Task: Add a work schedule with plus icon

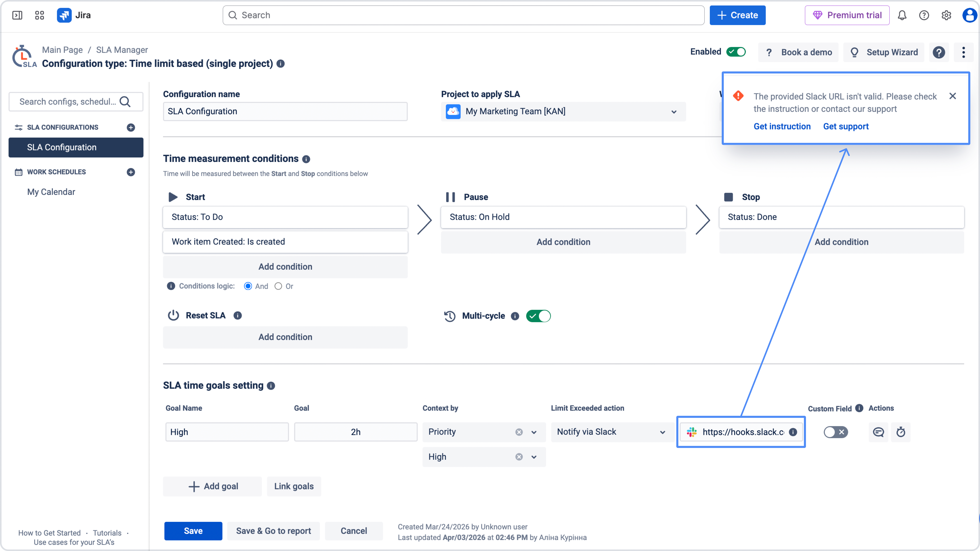Action: pos(131,172)
